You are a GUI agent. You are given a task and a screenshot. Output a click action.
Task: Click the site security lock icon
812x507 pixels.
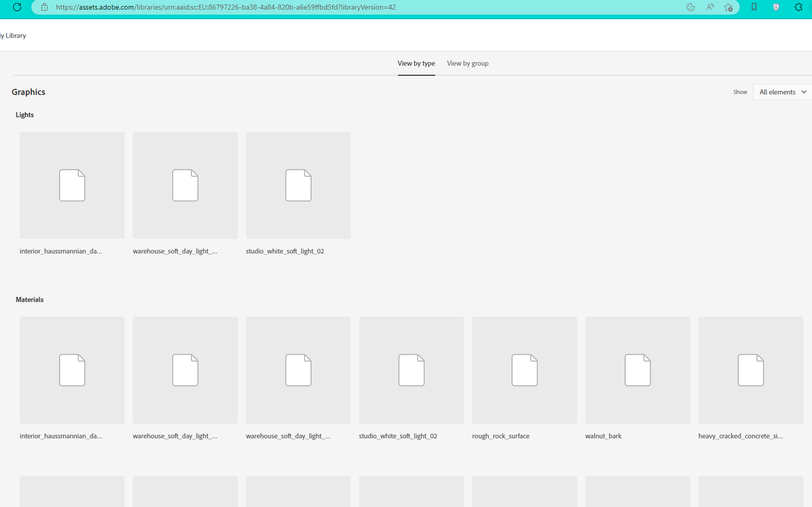(44, 8)
